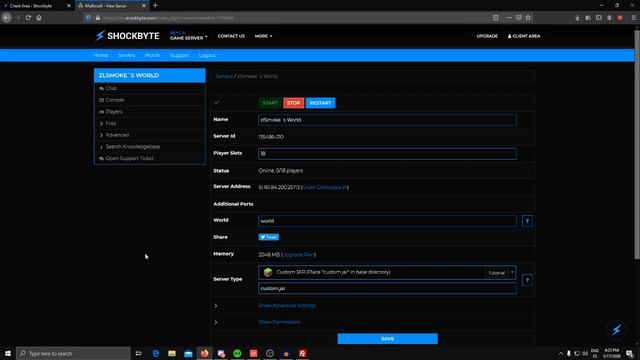Bookmark this page with star icon

pos(528,18)
